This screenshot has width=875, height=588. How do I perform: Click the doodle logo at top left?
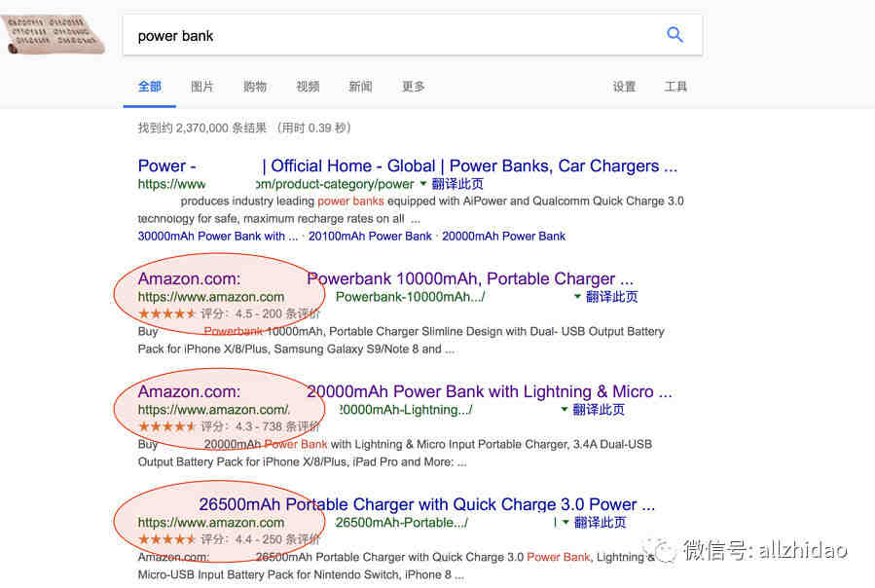click(54, 35)
